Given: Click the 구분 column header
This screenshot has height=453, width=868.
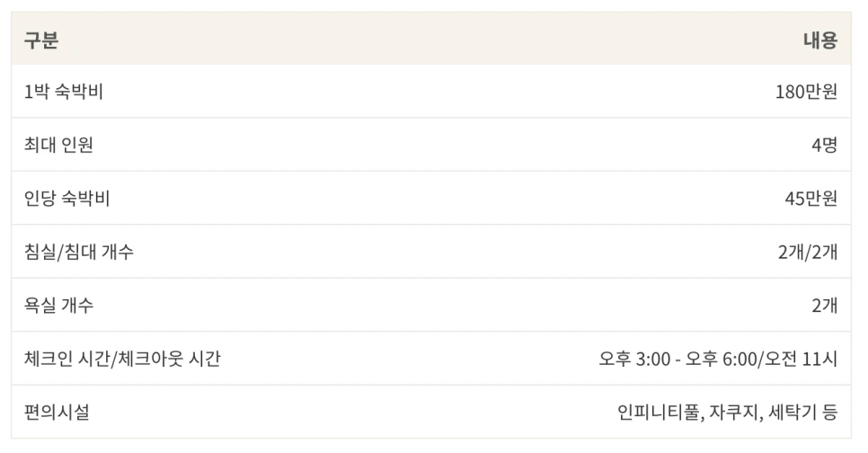Looking at the screenshot, I should pos(41,40).
